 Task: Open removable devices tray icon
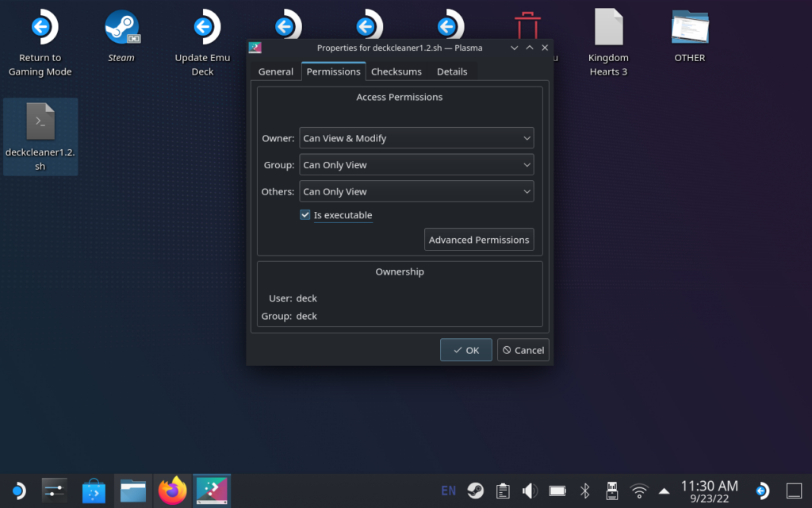pyautogui.click(x=611, y=491)
